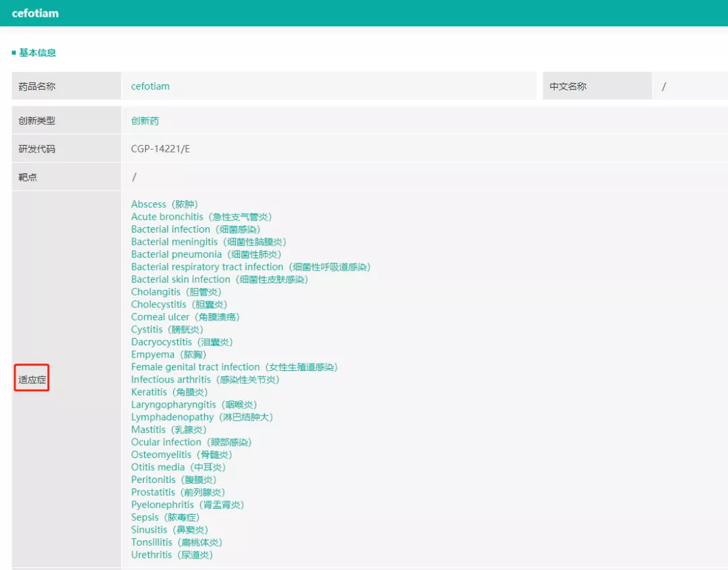Click the 中文名称 field label

(x=568, y=86)
